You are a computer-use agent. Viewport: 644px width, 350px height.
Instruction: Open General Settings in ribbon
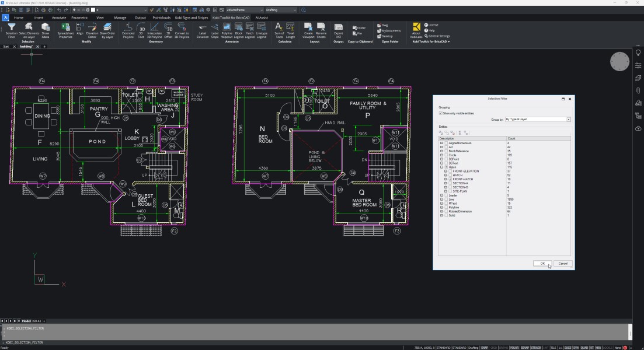tap(437, 36)
